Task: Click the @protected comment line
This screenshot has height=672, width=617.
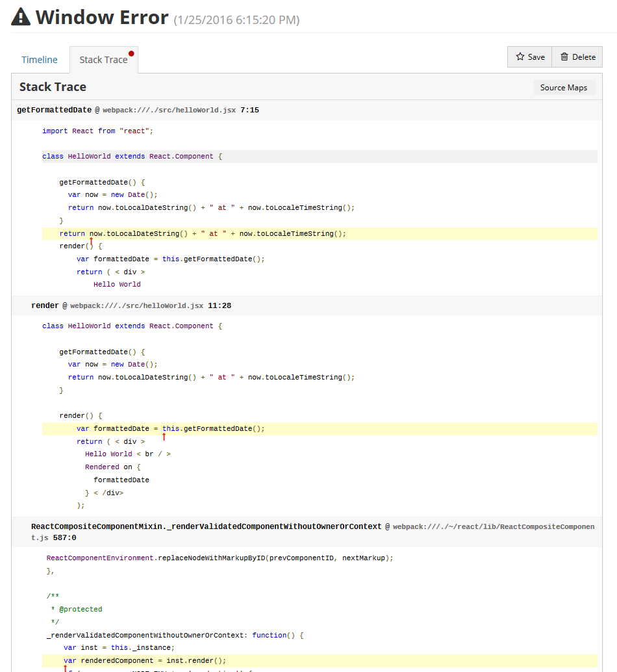Action: pos(76,610)
